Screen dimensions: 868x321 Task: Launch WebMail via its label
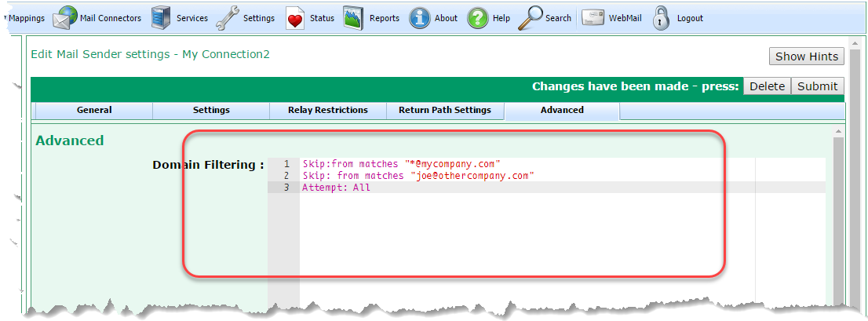(625, 18)
